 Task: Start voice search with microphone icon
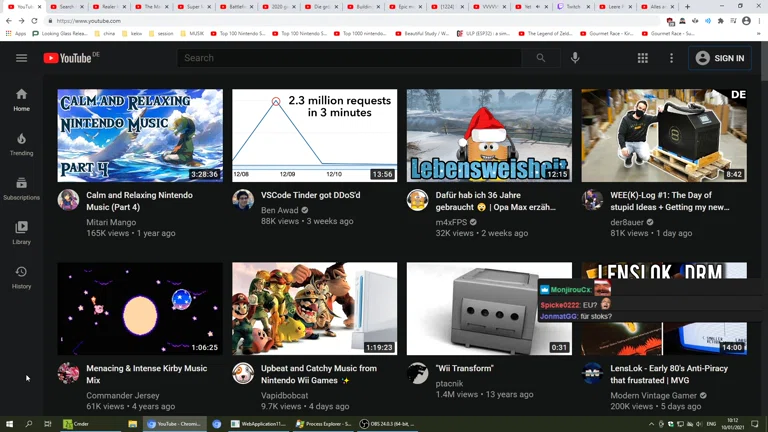[575, 58]
